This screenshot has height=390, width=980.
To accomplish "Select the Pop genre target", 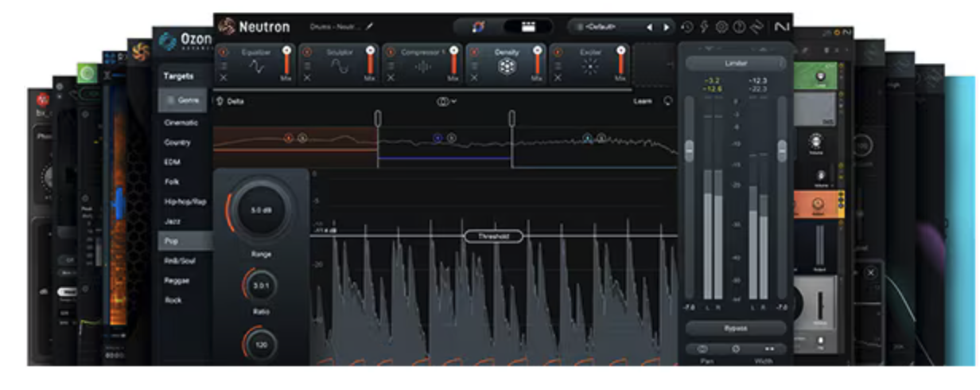I will tap(185, 240).
